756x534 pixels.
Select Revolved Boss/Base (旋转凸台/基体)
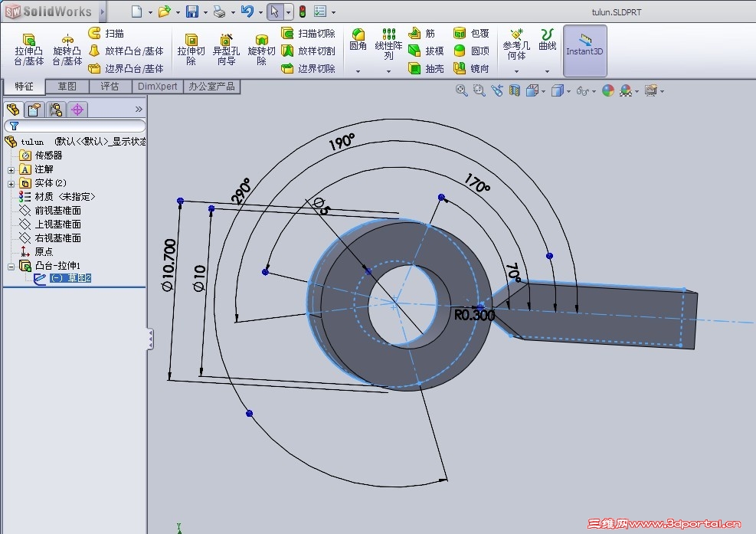(x=67, y=49)
